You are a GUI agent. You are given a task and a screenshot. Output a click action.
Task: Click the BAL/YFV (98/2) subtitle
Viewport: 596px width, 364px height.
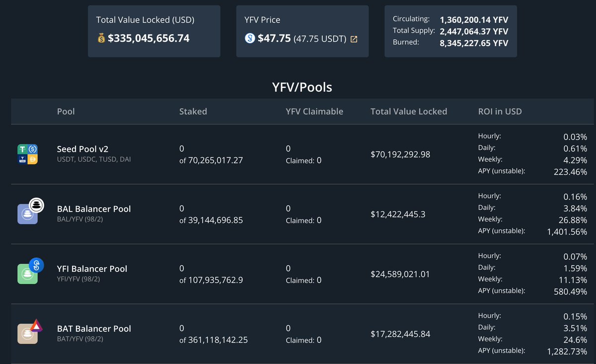click(x=80, y=219)
